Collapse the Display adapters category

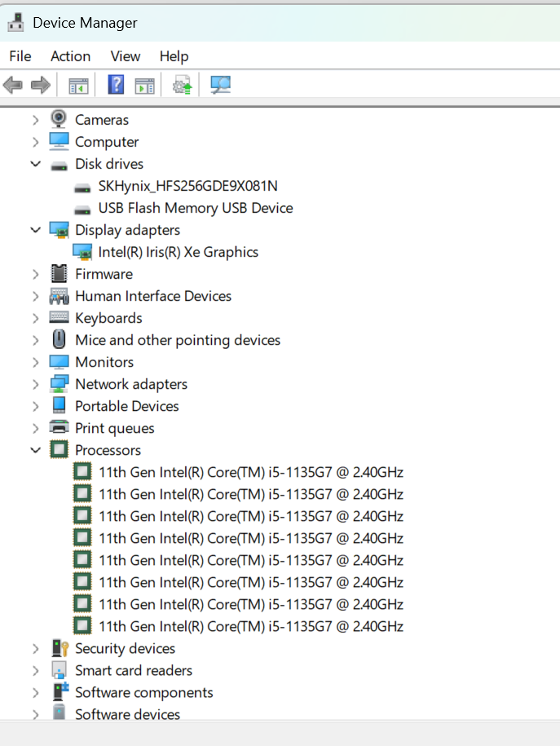[36, 230]
